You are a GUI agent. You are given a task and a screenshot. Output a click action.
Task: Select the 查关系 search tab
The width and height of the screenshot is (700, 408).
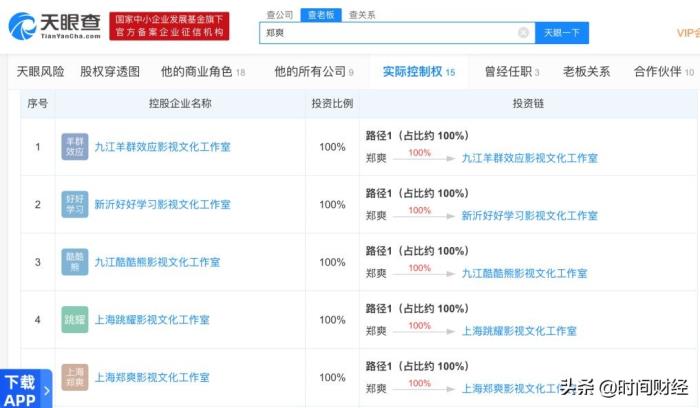pyautogui.click(x=362, y=15)
